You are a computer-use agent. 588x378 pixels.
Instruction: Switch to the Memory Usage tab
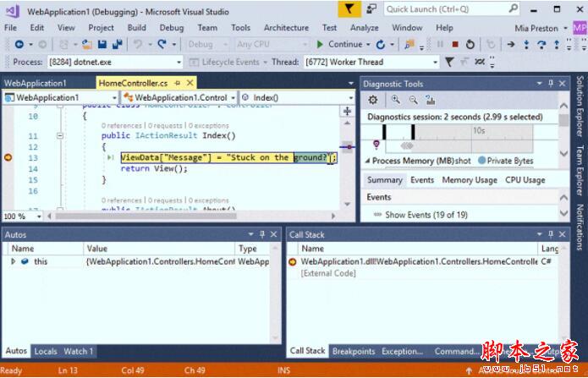(469, 179)
